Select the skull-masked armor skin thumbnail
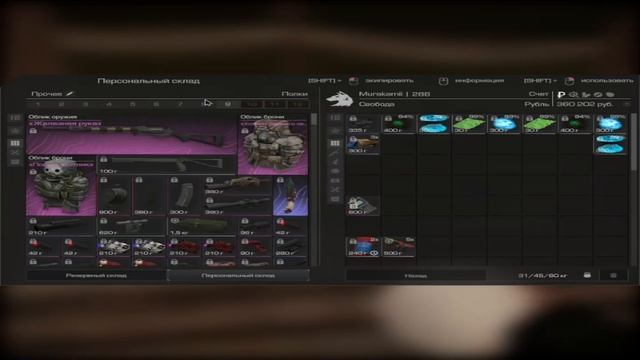640x360 pixels. pos(61,185)
